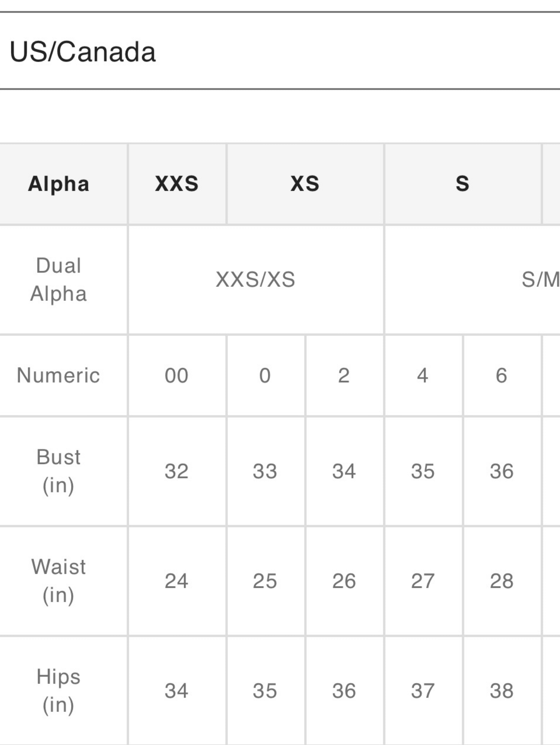The width and height of the screenshot is (560, 745).
Task: Open the US/Canada region dropdown
Action: click(280, 51)
